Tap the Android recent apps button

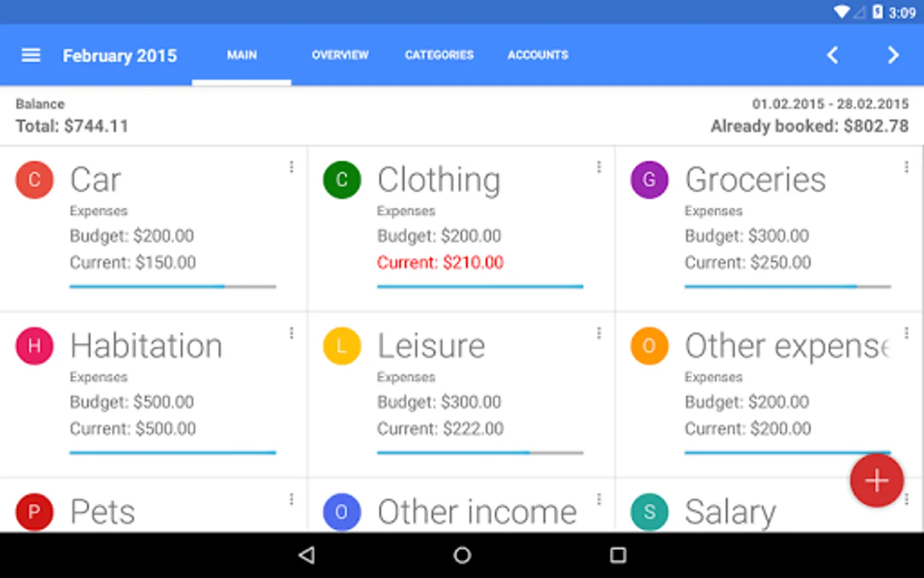(x=618, y=555)
